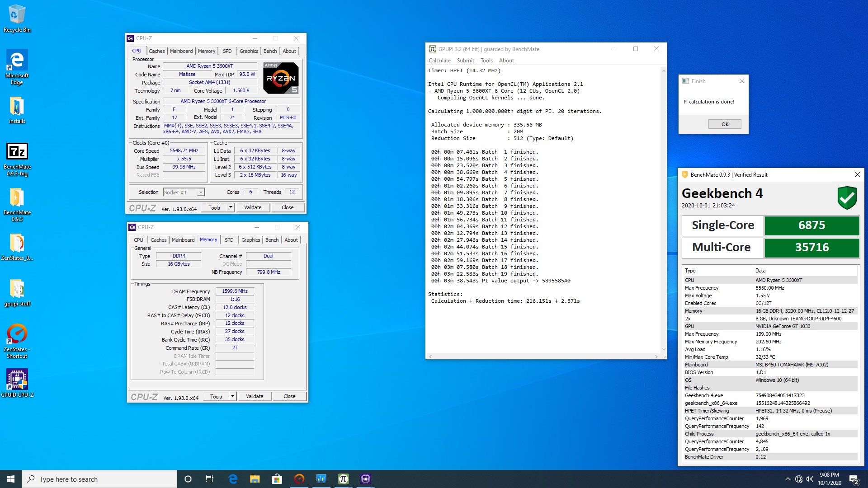
Task: Open the notification center icon
Action: point(854,479)
